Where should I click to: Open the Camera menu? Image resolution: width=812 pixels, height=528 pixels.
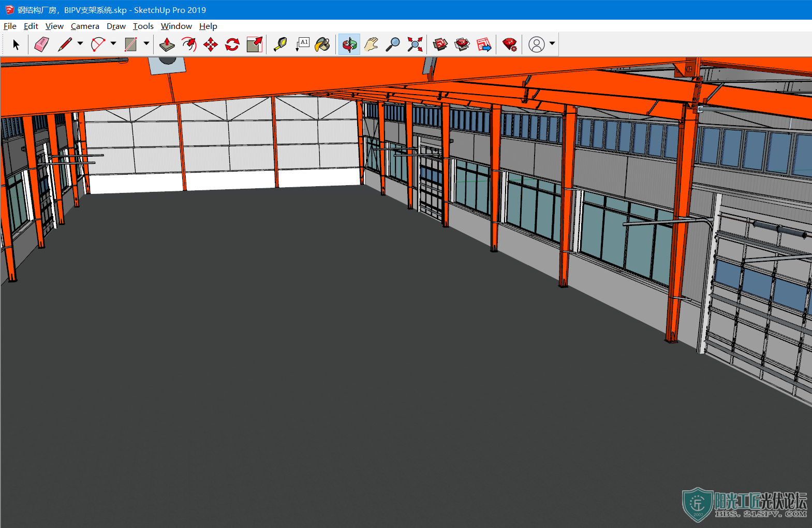click(x=85, y=26)
